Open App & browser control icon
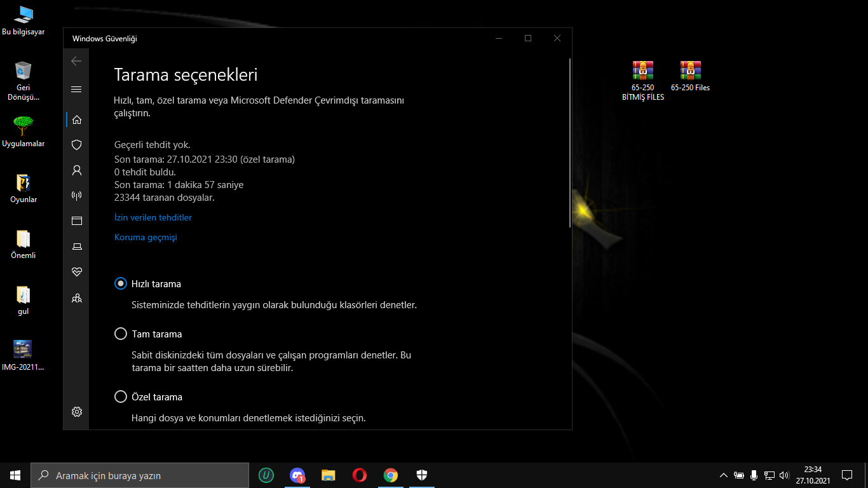This screenshot has height=488, width=868. click(x=77, y=221)
